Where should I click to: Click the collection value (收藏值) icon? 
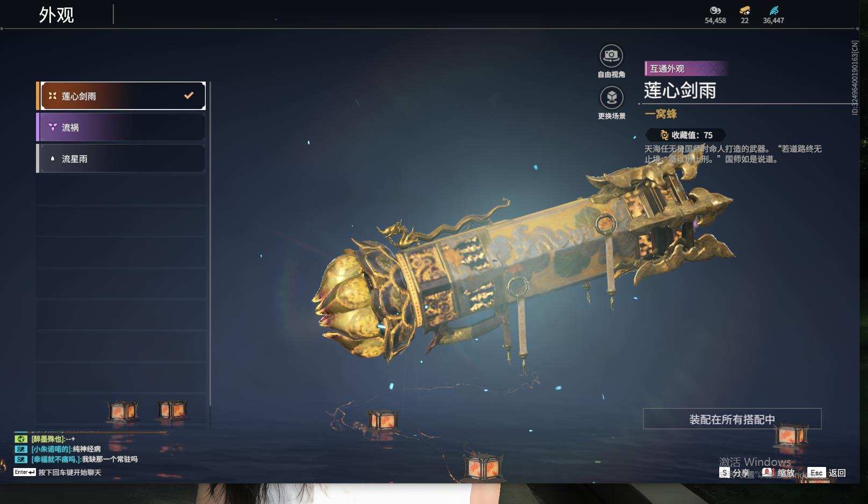(664, 135)
